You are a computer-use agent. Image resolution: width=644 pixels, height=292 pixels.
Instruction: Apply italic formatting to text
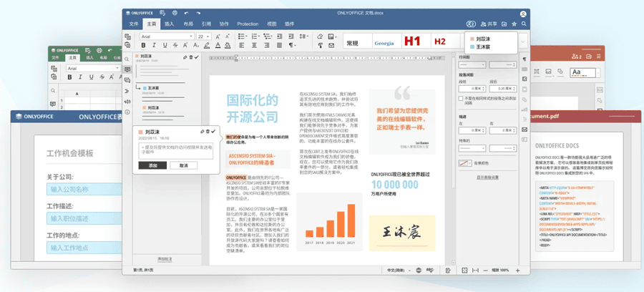tap(153, 45)
